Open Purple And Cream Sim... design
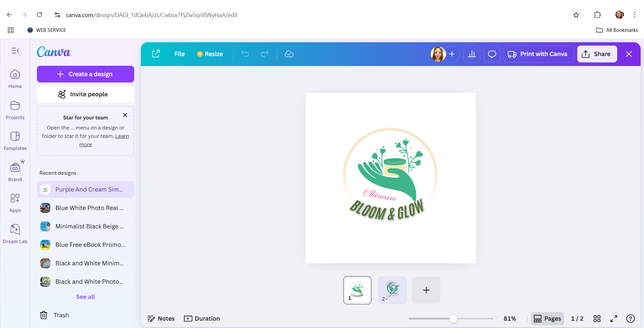644x328 pixels. (86, 189)
